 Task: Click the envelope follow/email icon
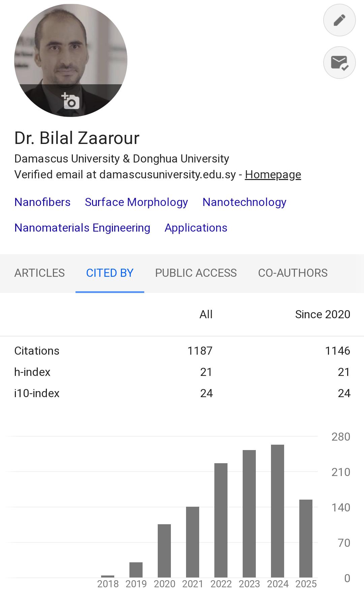(x=339, y=63)
